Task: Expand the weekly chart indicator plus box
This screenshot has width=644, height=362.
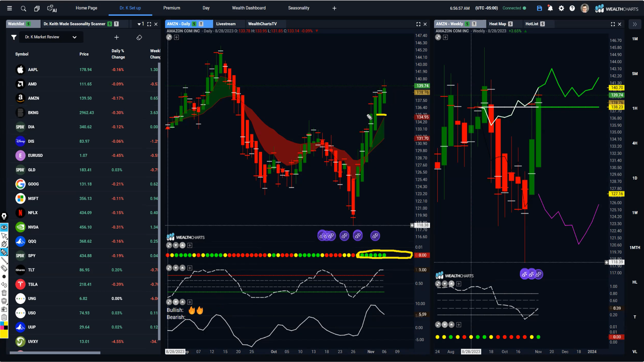Action: click(445, 37)
